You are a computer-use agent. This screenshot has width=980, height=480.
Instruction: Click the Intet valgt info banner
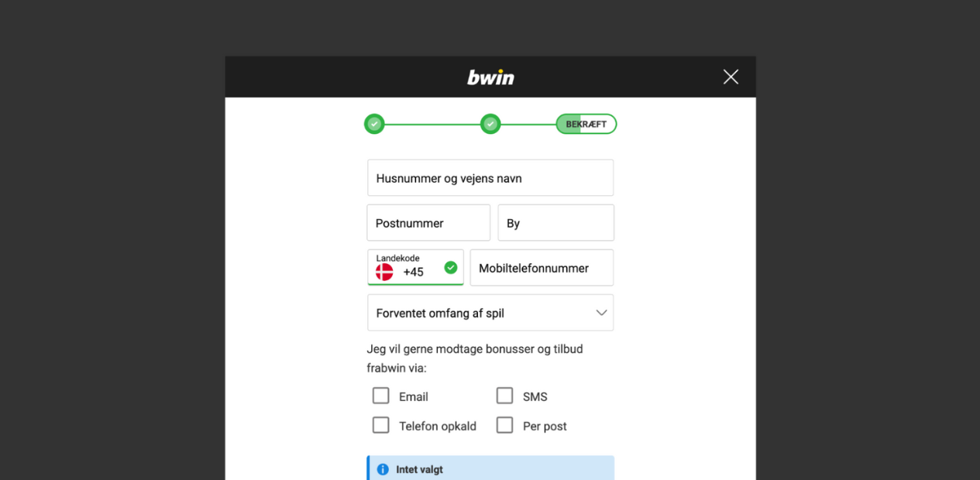click(x=490, y=468)
